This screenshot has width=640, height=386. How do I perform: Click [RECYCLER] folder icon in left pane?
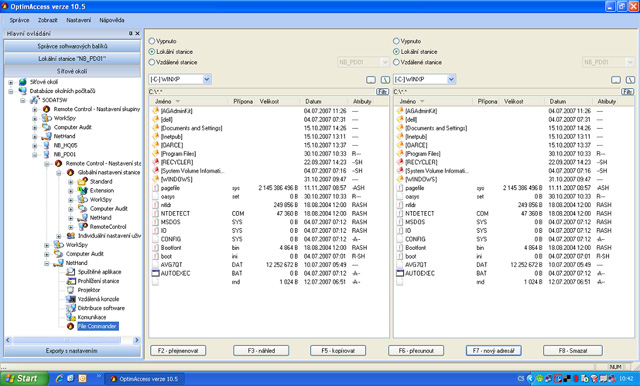coord(155,162)
